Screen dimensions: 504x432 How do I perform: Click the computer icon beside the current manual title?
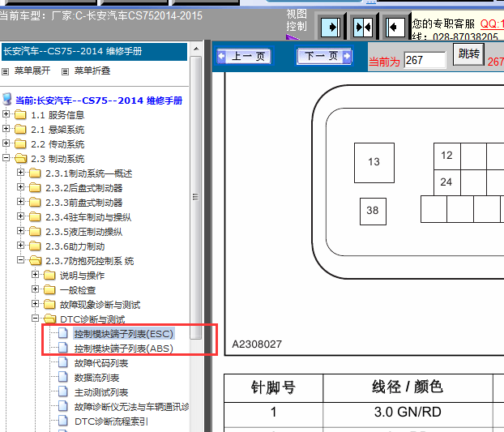coord(7,100)
